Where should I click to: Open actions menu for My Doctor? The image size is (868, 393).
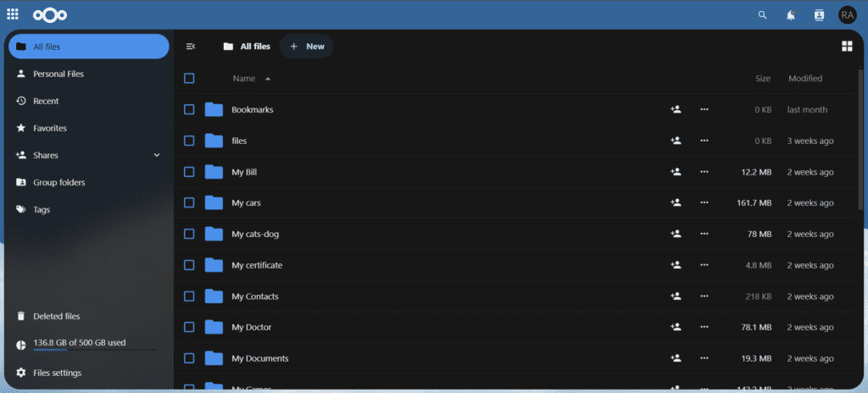point(704,327)
